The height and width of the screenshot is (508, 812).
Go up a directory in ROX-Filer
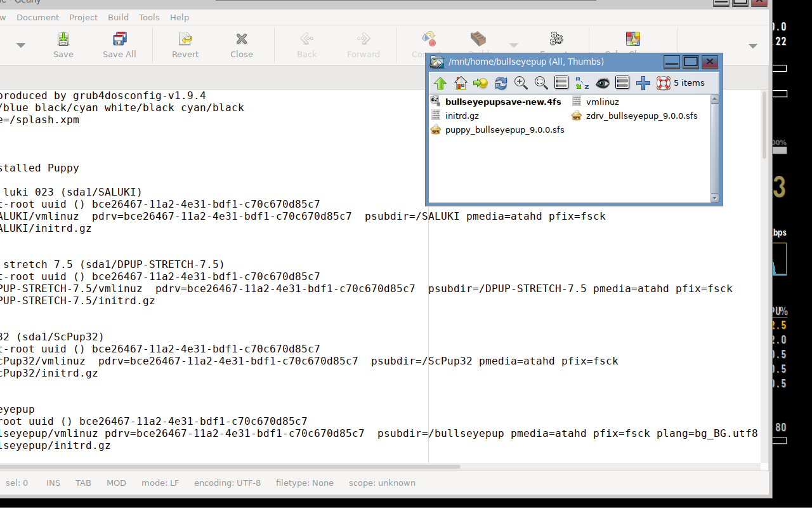point(440,83)
